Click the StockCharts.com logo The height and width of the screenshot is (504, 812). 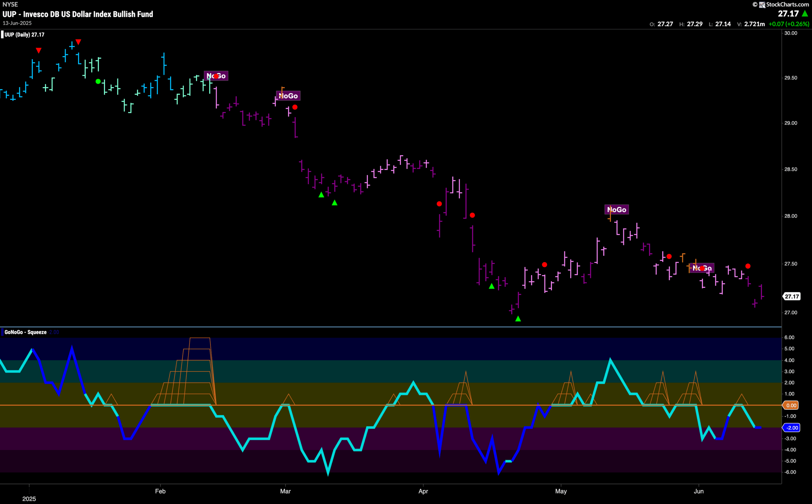pos(781,4)
